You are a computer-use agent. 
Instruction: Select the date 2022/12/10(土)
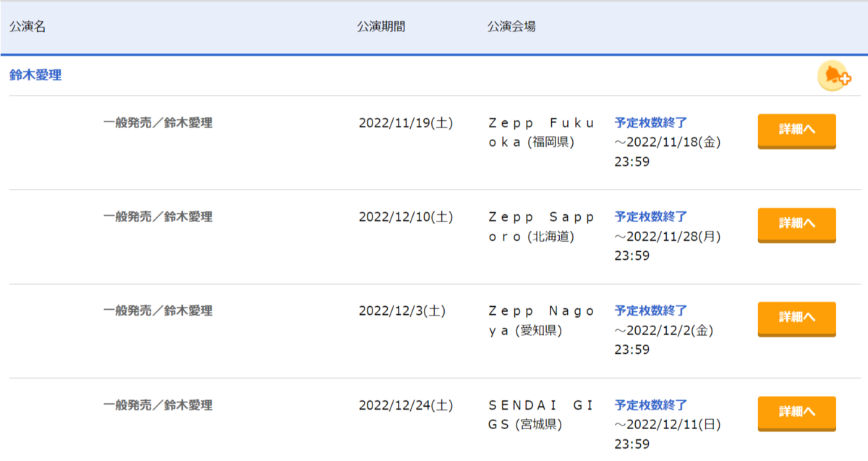point(406,217)
